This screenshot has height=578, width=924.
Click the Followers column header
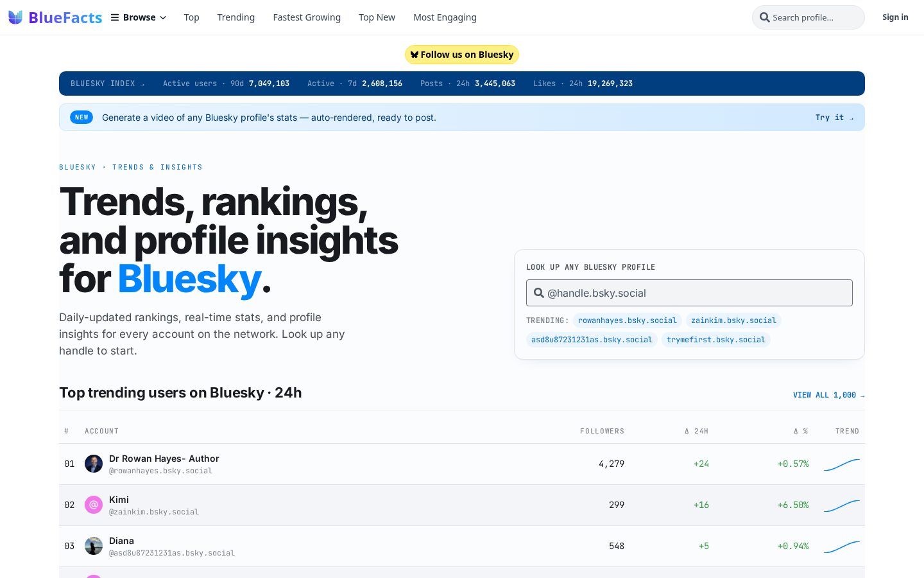[x=602, y=431]
